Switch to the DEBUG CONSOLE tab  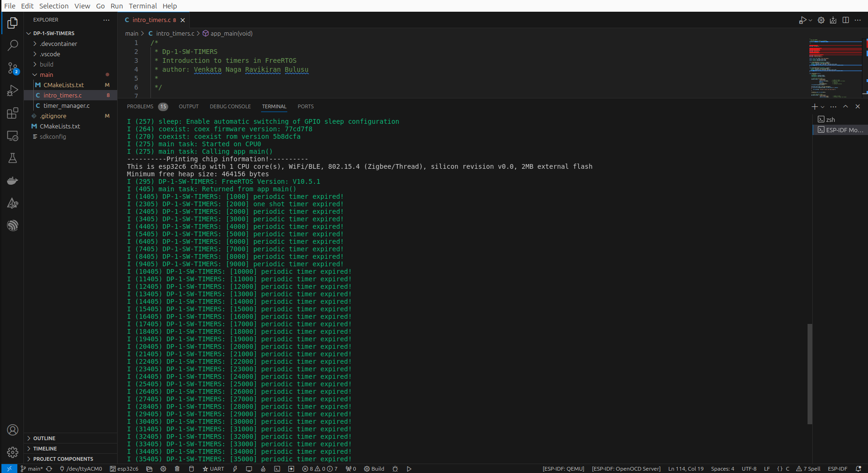coord(230,106)
